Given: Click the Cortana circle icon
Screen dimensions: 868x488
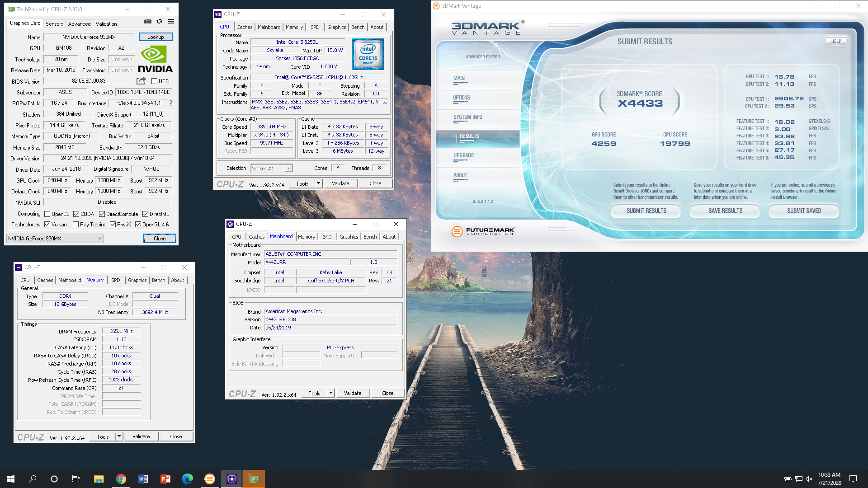Looking at the screenshot, I should click(54, 479).
